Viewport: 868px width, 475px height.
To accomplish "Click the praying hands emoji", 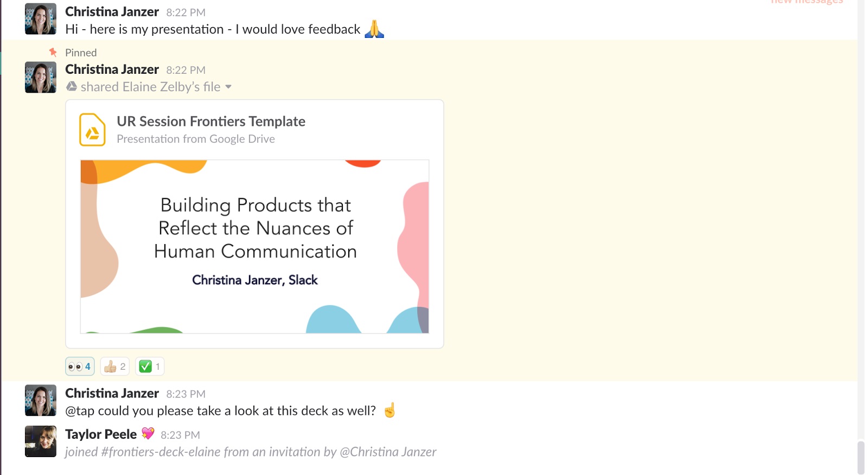I will (374, 29).
